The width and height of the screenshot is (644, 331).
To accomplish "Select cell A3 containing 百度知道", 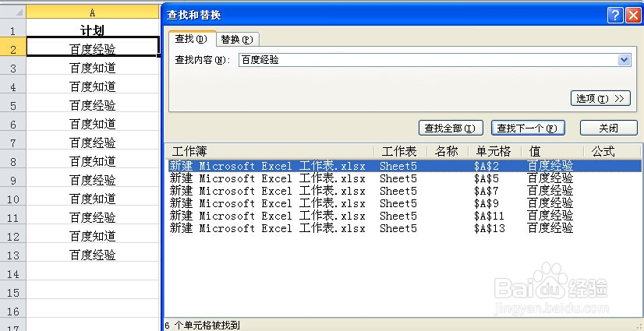I will (93, 65).
